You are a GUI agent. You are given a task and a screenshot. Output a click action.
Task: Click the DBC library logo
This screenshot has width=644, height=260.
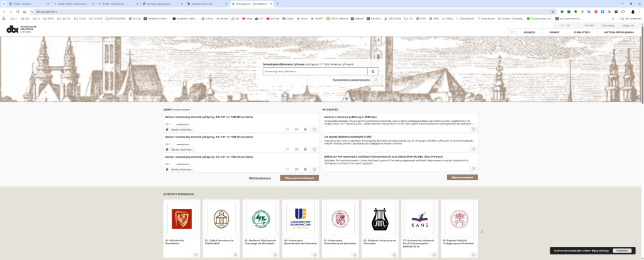click(22, 29)
